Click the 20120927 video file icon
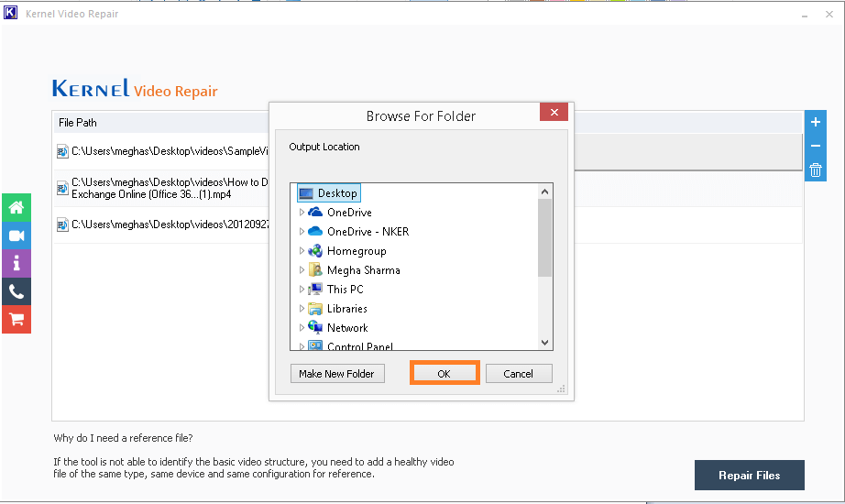Screen dimensions: 845x504 coord(62,225)
